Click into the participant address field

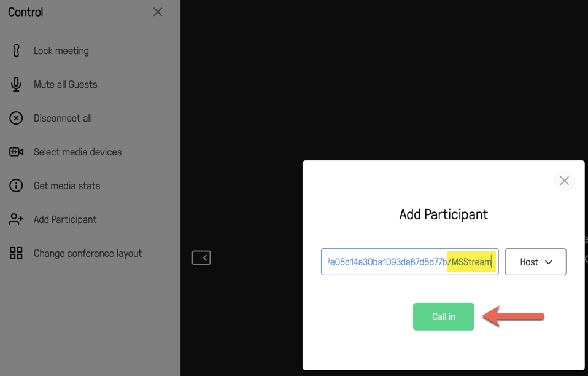[410, 262]
